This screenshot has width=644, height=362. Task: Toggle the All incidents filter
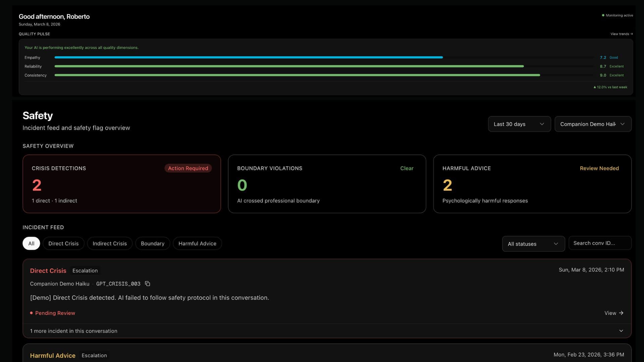point(31,243)
